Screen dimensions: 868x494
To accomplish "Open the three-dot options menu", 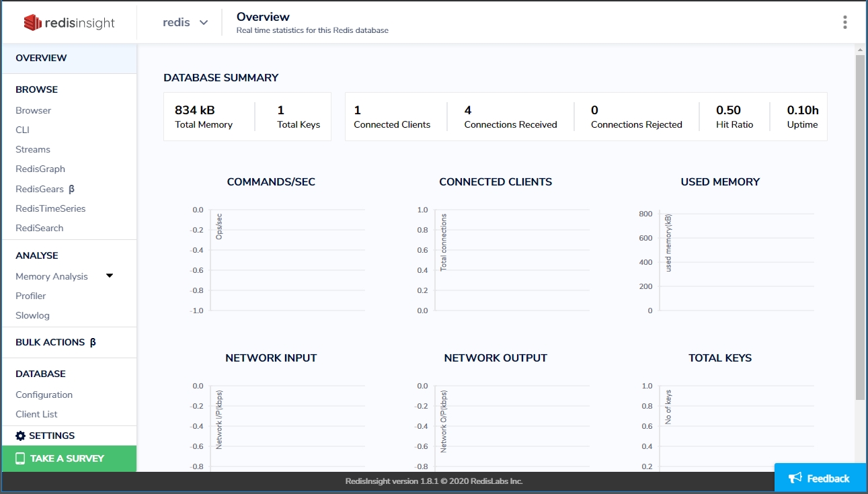I will (844, 22).
